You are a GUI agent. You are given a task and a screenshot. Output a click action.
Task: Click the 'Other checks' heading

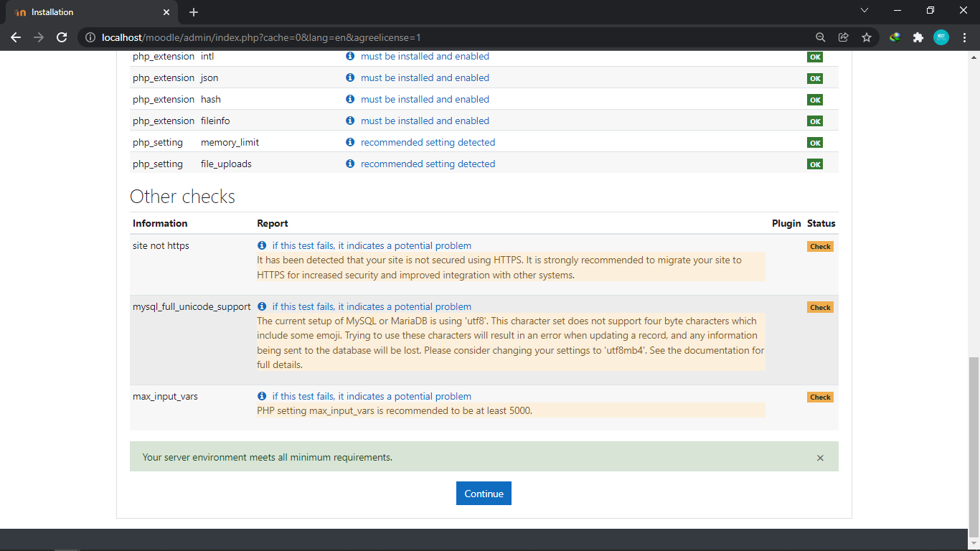[x=182, y=197]
